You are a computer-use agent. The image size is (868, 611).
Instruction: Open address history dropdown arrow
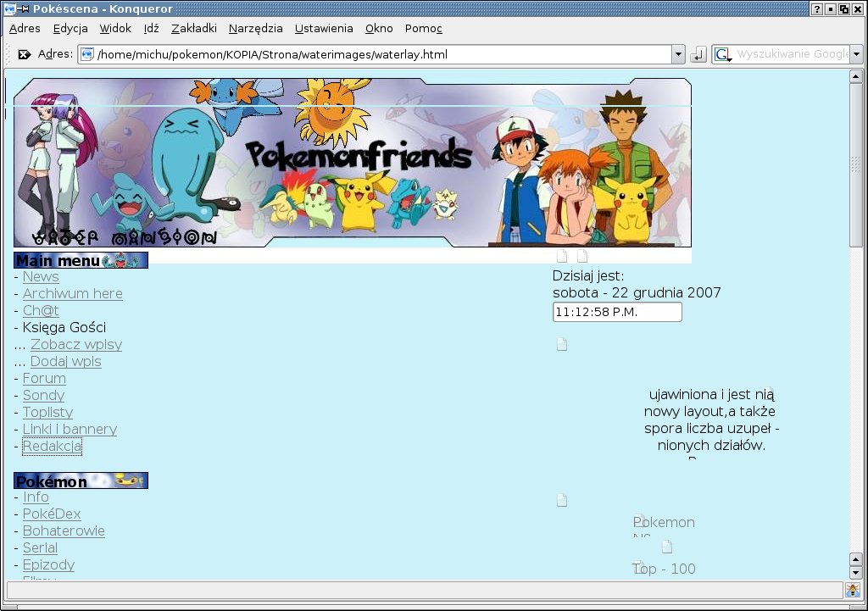678,54
